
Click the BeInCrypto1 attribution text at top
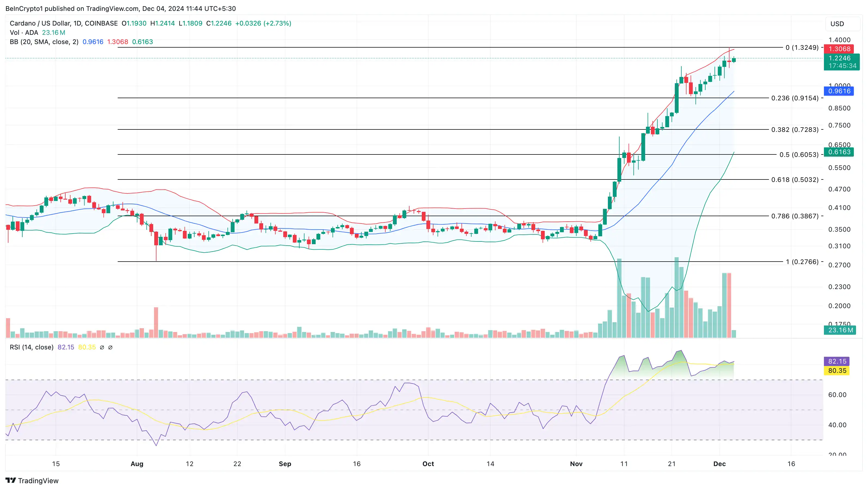tap(25, 8)
